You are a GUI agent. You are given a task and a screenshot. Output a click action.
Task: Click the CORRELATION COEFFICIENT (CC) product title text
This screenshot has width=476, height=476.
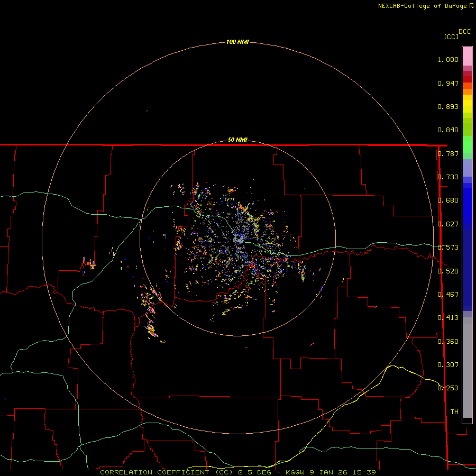point(167,472)
